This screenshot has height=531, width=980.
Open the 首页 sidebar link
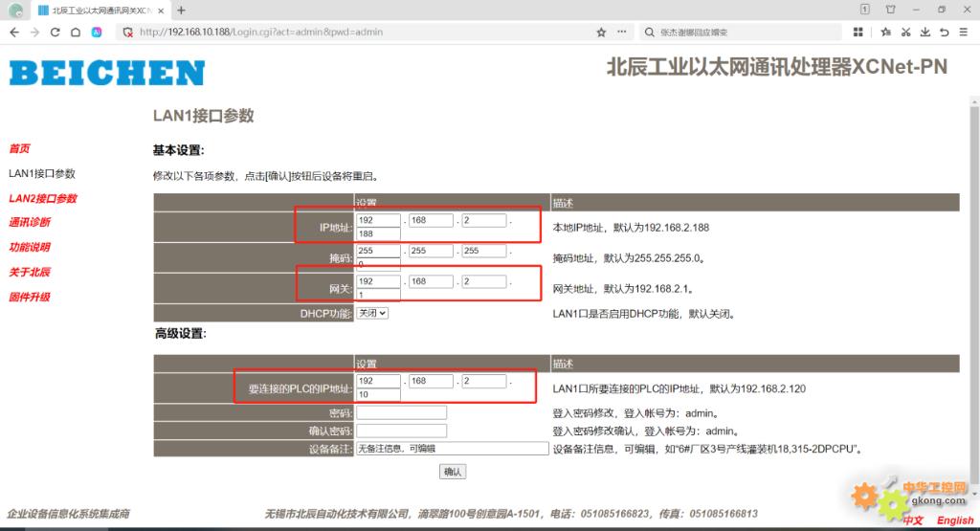point(19,148)
